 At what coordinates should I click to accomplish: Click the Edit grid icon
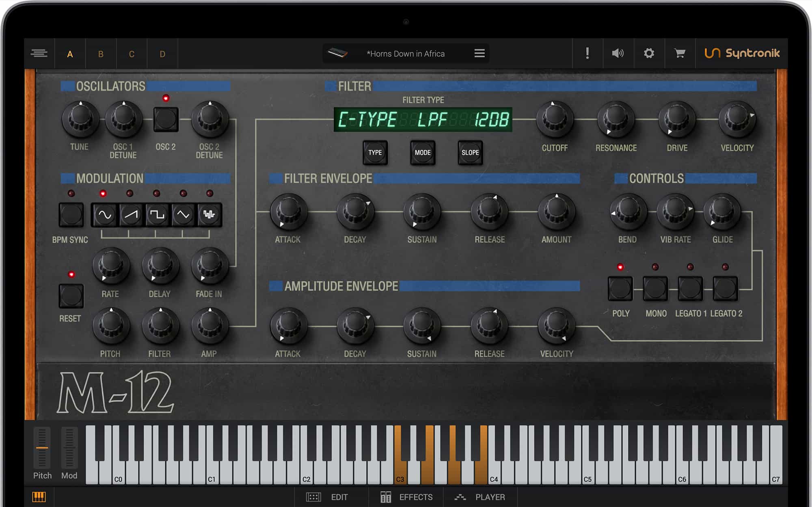coord(313,497)
